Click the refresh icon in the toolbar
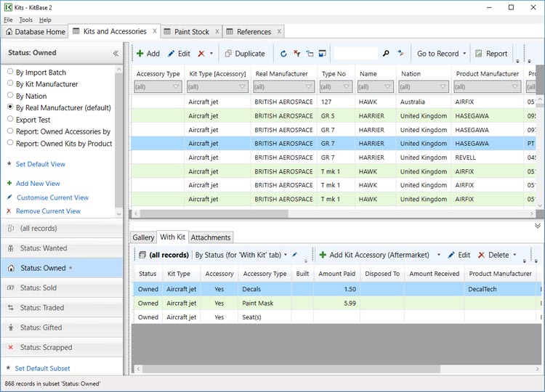Viewport: 545px width, 392px height. (x=283, y=54)
